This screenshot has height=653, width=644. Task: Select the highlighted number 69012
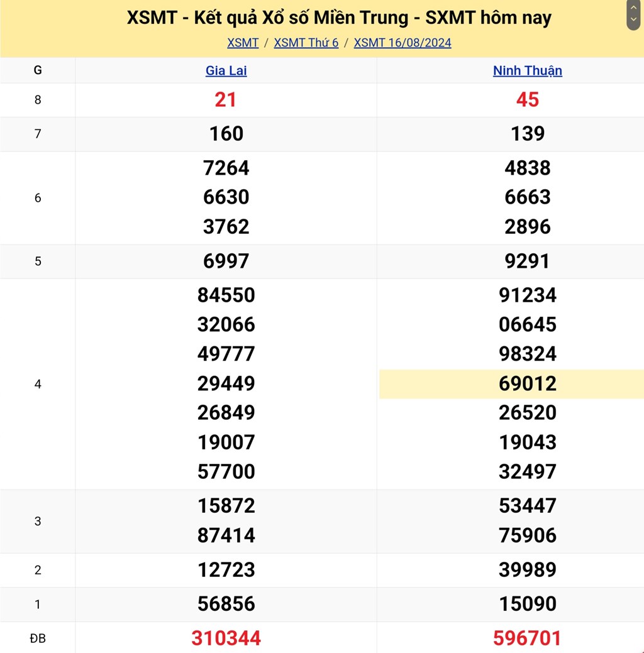tap(527, 383)
